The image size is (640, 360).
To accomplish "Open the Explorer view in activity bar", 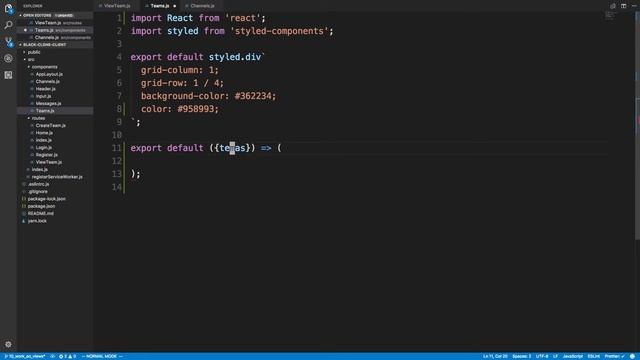I will pyautogui.click(x=8, y=8).
